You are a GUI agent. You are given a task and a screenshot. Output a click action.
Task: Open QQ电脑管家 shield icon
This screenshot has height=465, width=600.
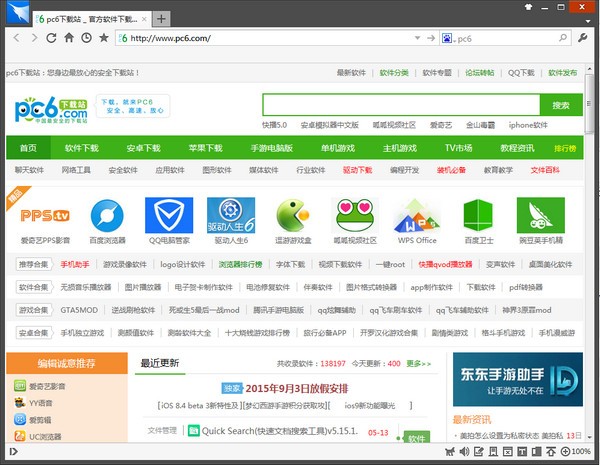tap(169, 215)
